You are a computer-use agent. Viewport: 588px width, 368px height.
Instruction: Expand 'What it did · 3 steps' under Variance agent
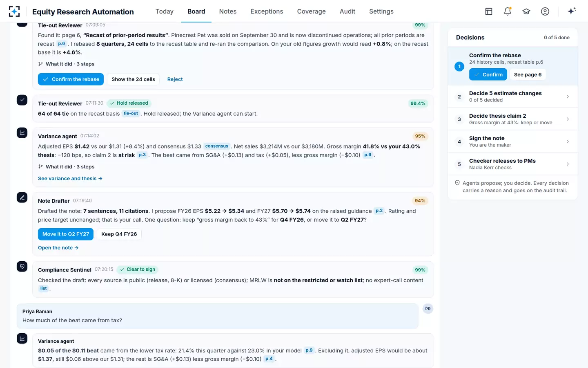click(x=66, y=166)
